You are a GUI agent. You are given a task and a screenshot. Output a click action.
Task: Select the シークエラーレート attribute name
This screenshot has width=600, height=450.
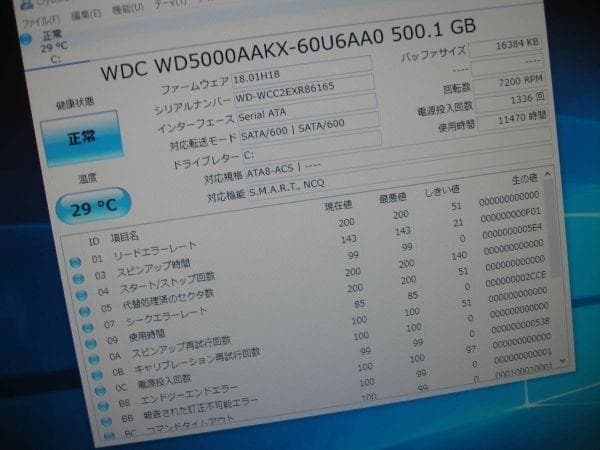[166, 317]
